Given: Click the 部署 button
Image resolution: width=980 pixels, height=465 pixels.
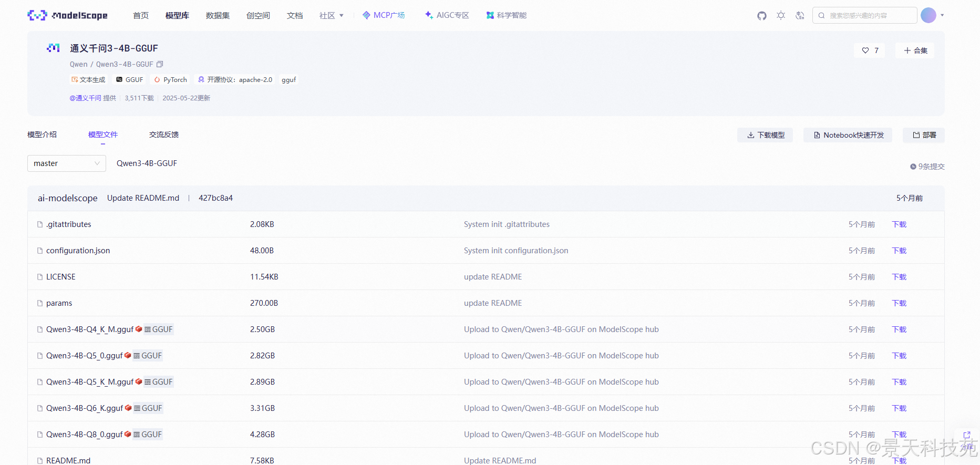Looking at the screenshot, I should [x=924, y=135].
